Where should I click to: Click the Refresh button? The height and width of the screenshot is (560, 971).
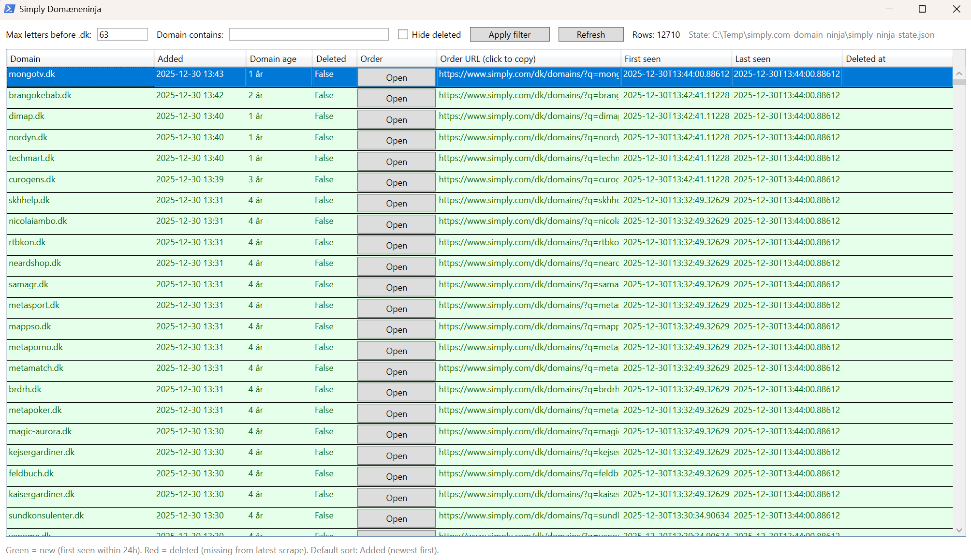[x=590, y=34]
